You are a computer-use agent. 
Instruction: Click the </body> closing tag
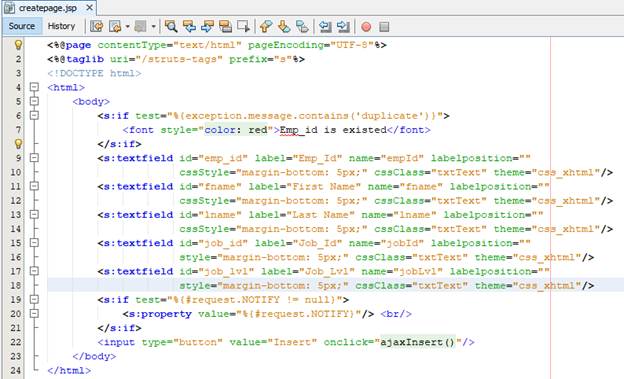[x=94, y=356]
